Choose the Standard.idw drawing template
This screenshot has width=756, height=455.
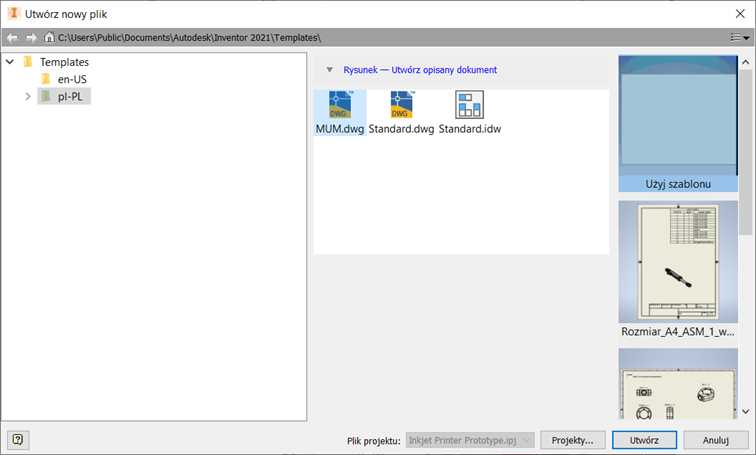(469, 105)
